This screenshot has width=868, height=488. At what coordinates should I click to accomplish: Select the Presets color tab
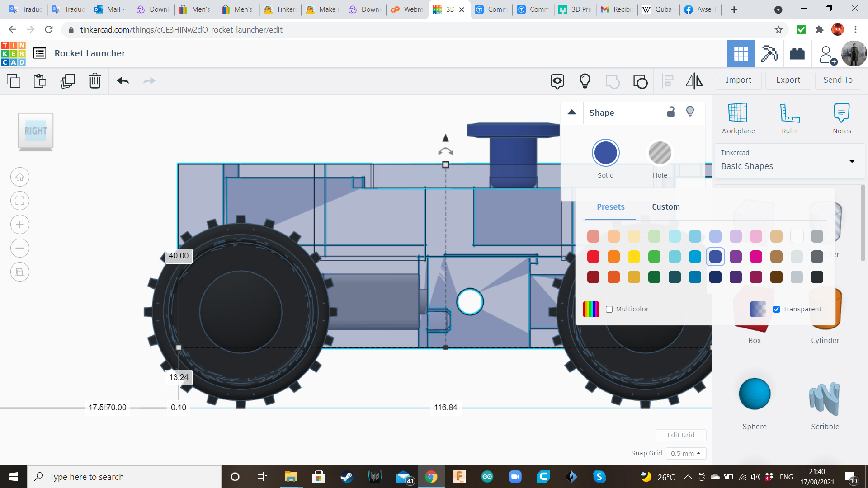610,207
